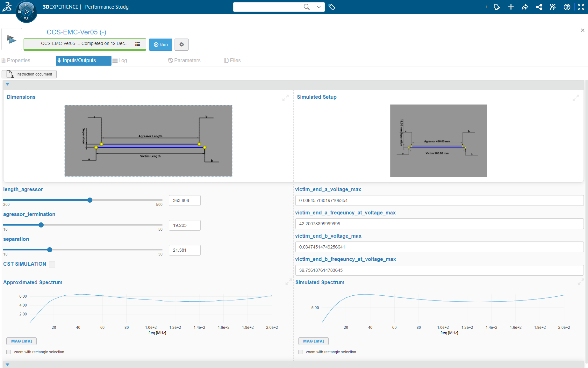Screen dimensions: 588x368
Task: Open the 3DEXPERIENCE community icon
Action: click(x=553, y=7)
